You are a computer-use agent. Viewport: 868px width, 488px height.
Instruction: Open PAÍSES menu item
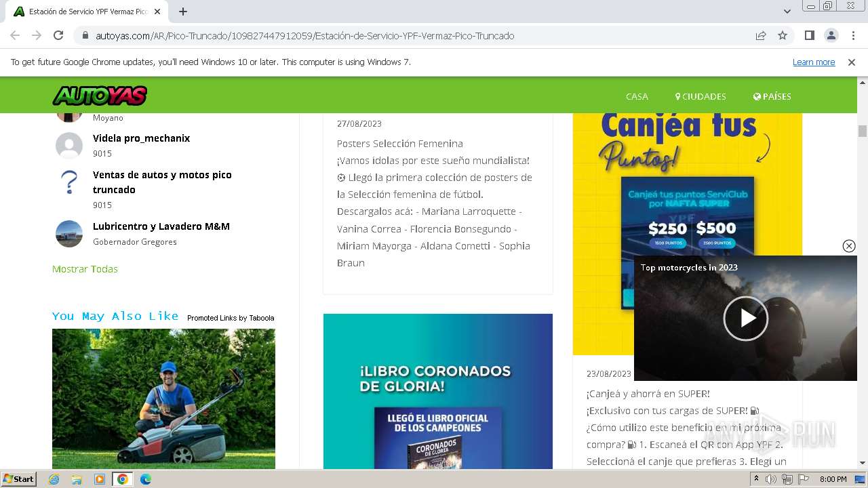[772, 96]
